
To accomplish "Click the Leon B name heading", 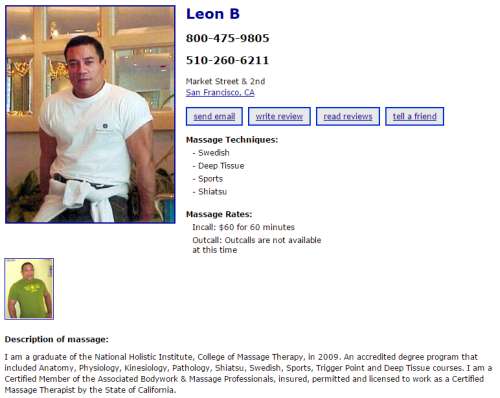I will click(x=213, y=14).
